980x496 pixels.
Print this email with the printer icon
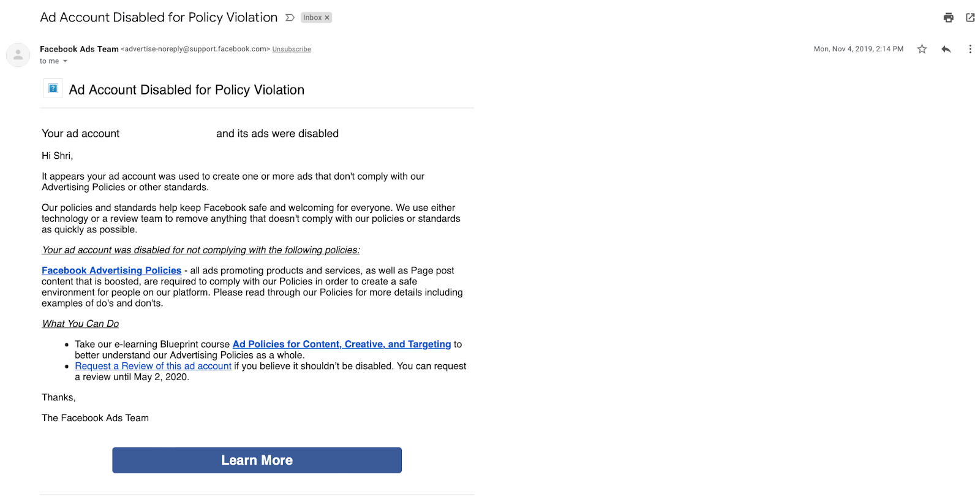tap(948, 18)
